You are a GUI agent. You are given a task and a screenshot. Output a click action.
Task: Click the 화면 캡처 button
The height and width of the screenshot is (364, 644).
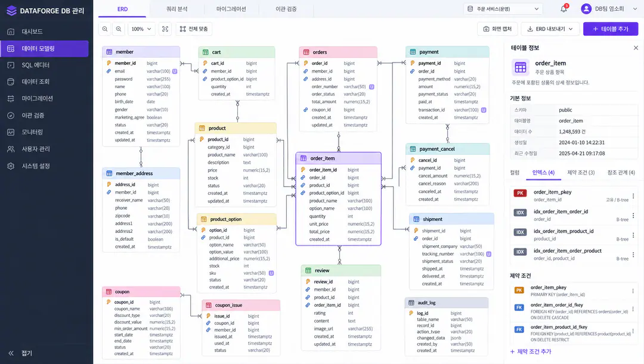497,29
